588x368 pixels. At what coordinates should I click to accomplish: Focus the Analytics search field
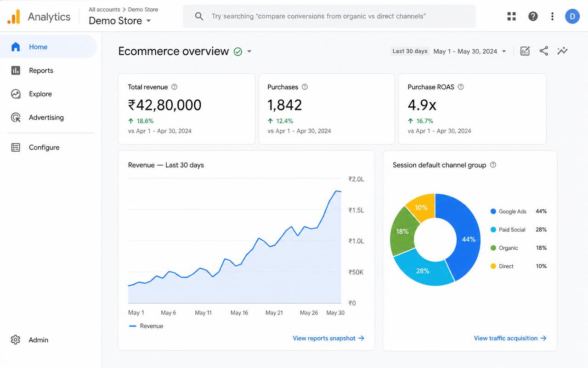(329, 17)
